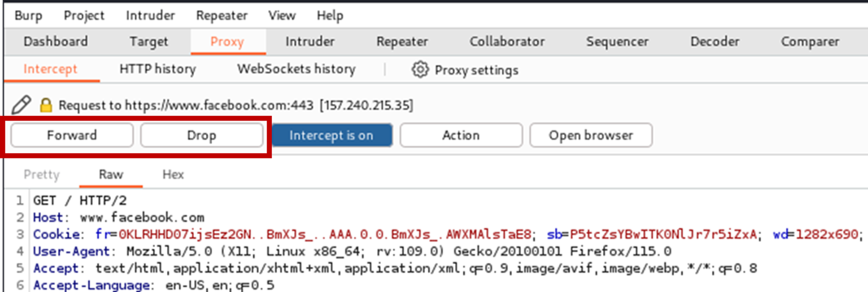Click the padlock HTTPS icon
868x292 pixels.
coord(46,105)
